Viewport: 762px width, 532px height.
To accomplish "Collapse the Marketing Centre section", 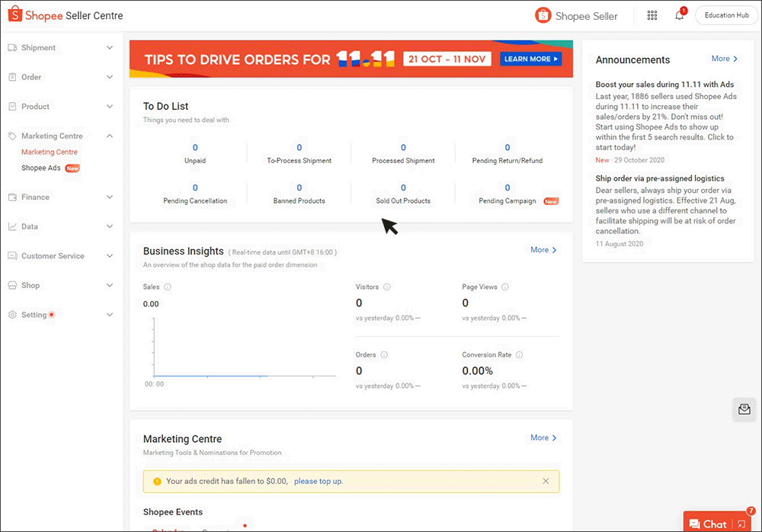I will (109, 135).
